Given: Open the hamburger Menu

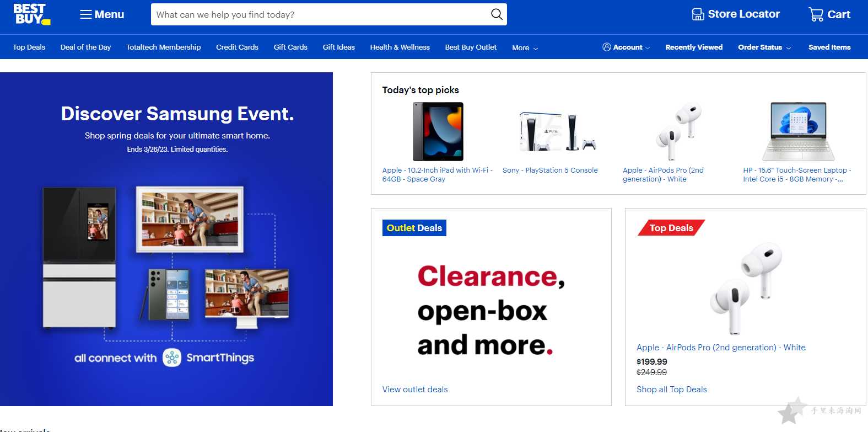Looking at the screenshot, I should point(102,14).
